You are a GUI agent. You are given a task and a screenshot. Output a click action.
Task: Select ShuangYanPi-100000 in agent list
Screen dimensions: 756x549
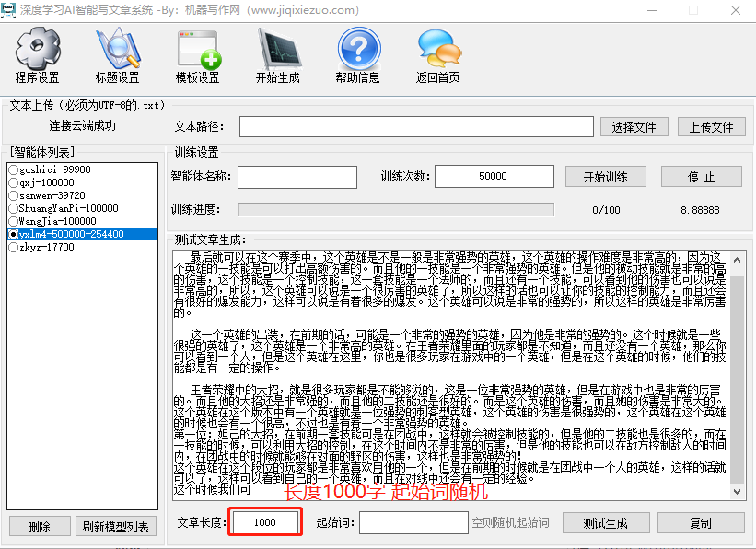pyautogui.click(x=13, y=209)
